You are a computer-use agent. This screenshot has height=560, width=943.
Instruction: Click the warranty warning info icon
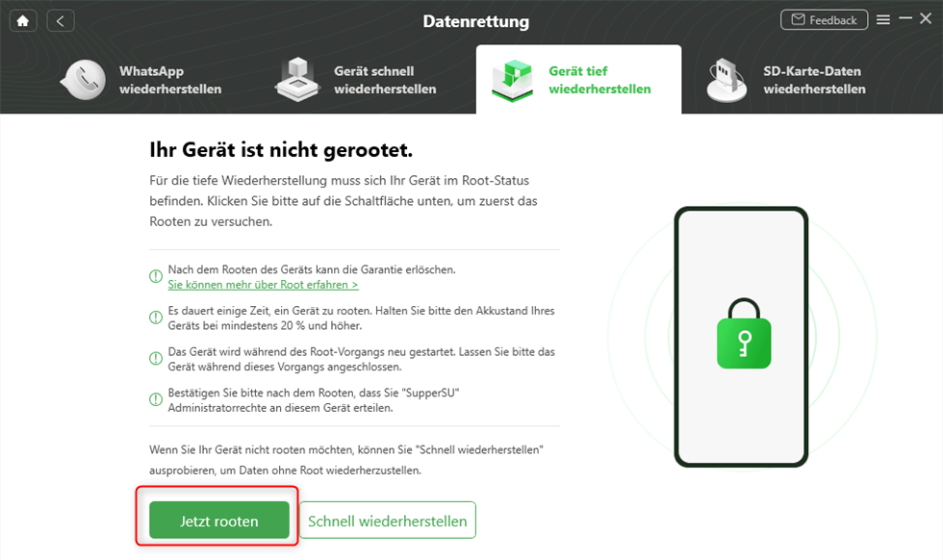click(156, 277)
